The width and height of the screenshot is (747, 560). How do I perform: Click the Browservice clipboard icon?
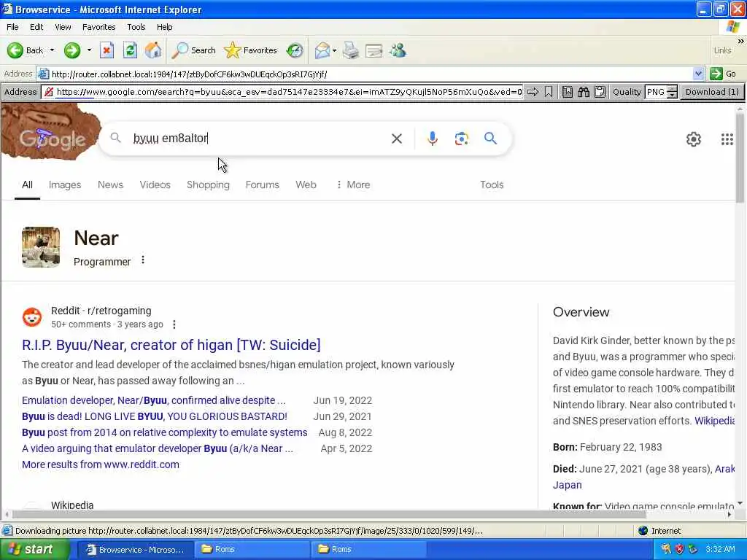(600, 92)
